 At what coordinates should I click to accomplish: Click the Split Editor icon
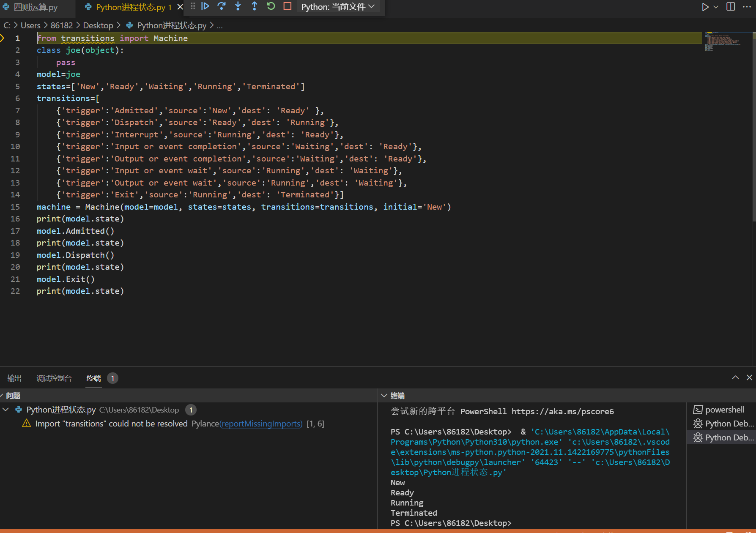point(731,7)
